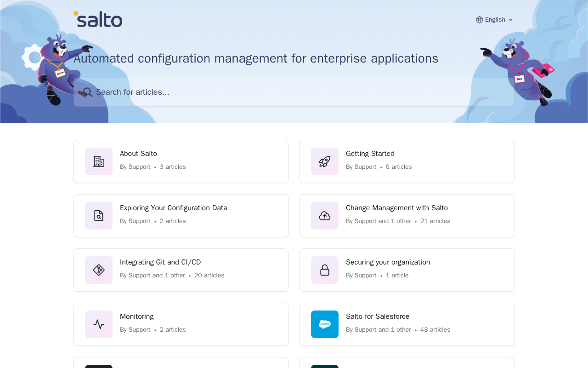Open the Salto for Salesforce collection
Viewport: 588px width, 368px height.
tap(407, 324)
